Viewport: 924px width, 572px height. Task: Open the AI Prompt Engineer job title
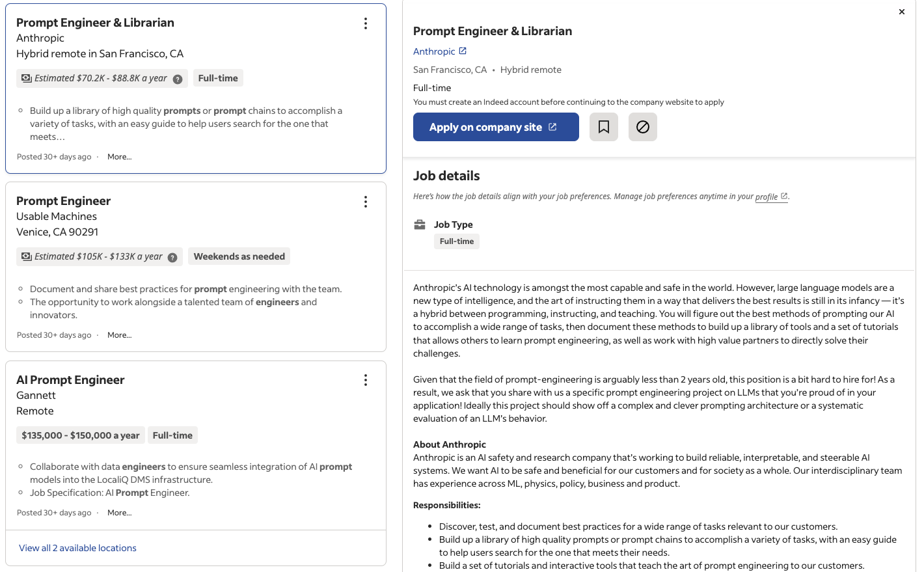pyautogui.click(x=70, y=380)
